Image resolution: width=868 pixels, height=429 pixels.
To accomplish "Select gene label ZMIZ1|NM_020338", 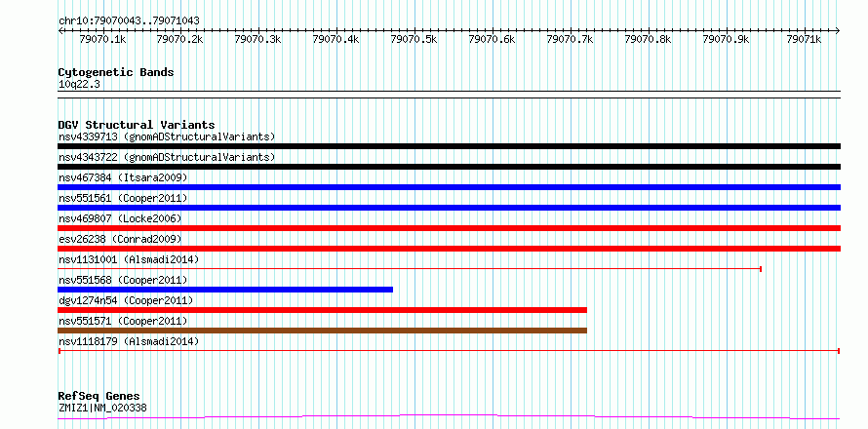I will point(102,409).
